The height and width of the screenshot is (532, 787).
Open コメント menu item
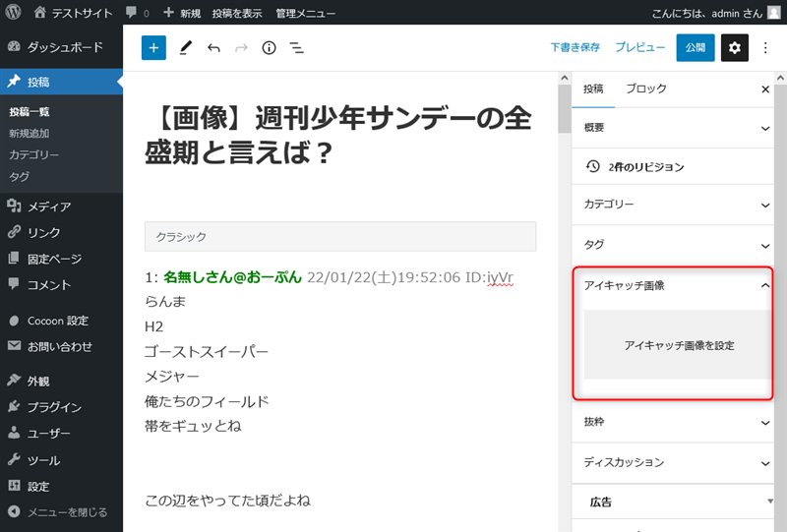(x=61, y=284)
